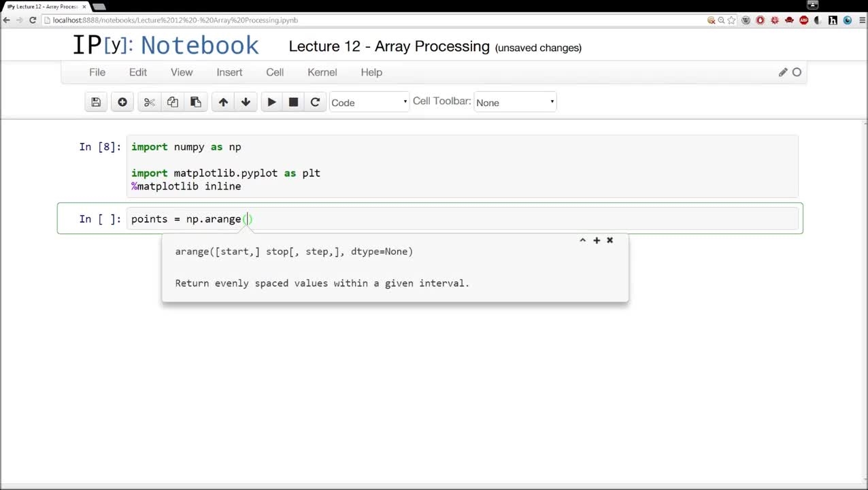The width and height of the screenshot is (868, 490).
Task: Click the IPython Notebook logo
Action: 165,45
